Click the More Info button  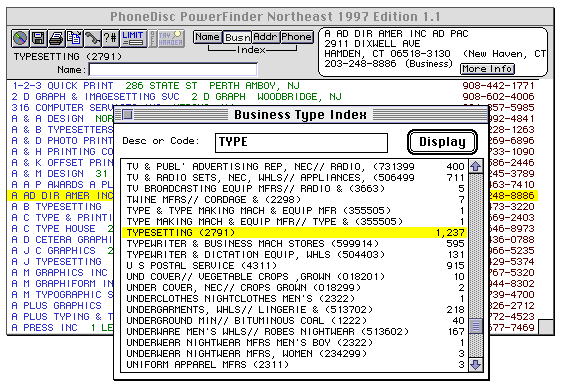pyautogui.click(x=487, y=69)
